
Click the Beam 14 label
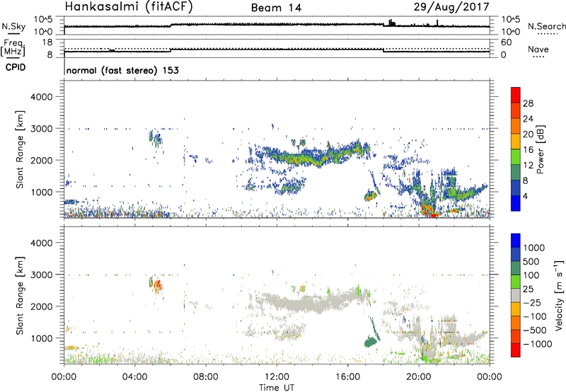[276, 8]
